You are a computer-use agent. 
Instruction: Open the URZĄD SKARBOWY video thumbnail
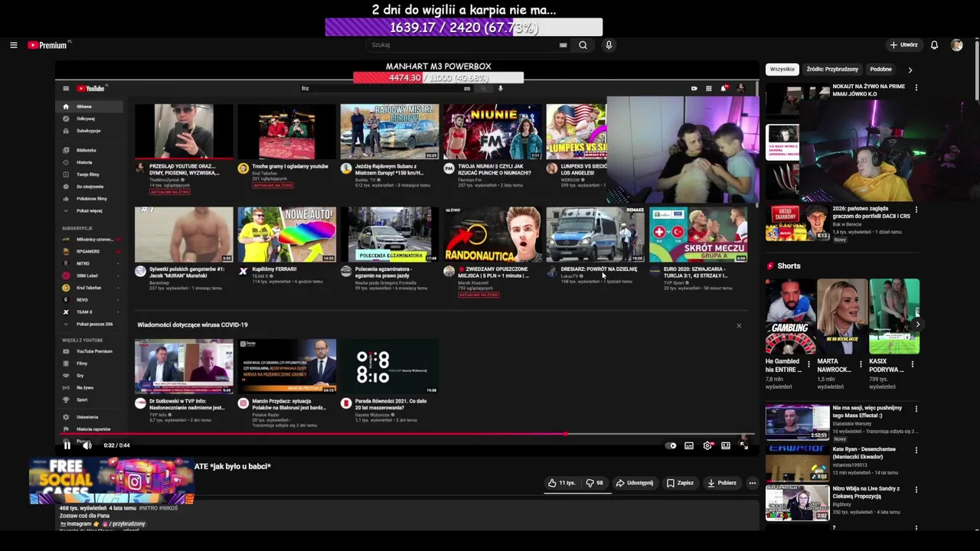tap(797, 222)
